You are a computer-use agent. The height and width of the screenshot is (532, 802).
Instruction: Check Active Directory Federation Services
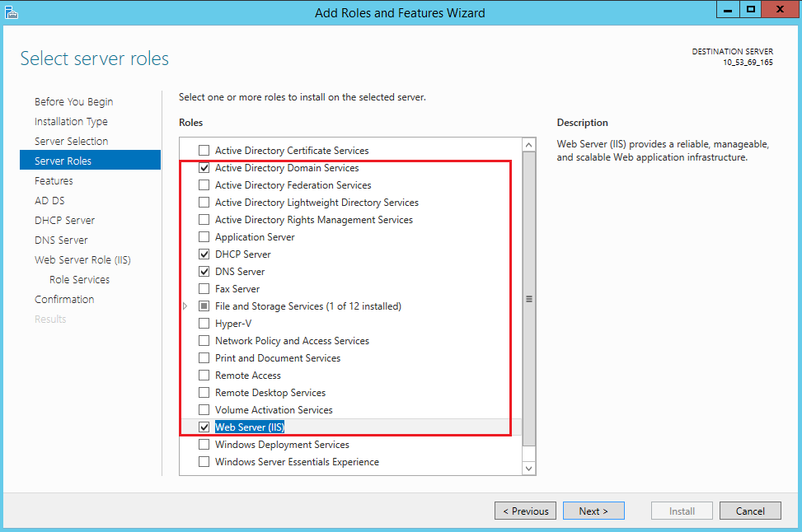204,185
